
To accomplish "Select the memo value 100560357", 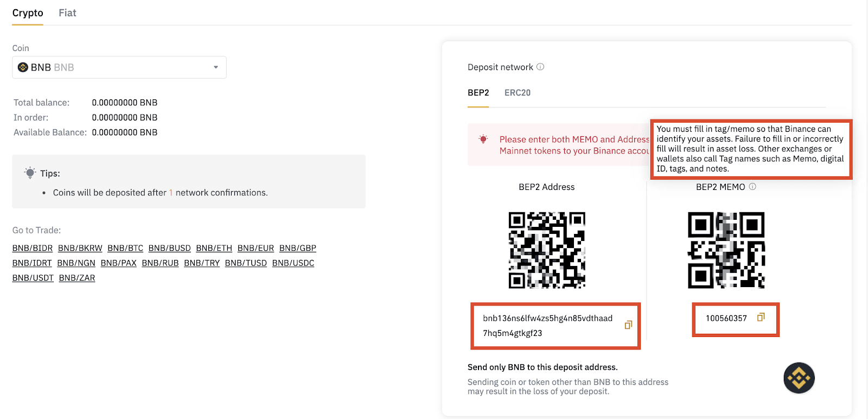I will (x=726, y=318).
